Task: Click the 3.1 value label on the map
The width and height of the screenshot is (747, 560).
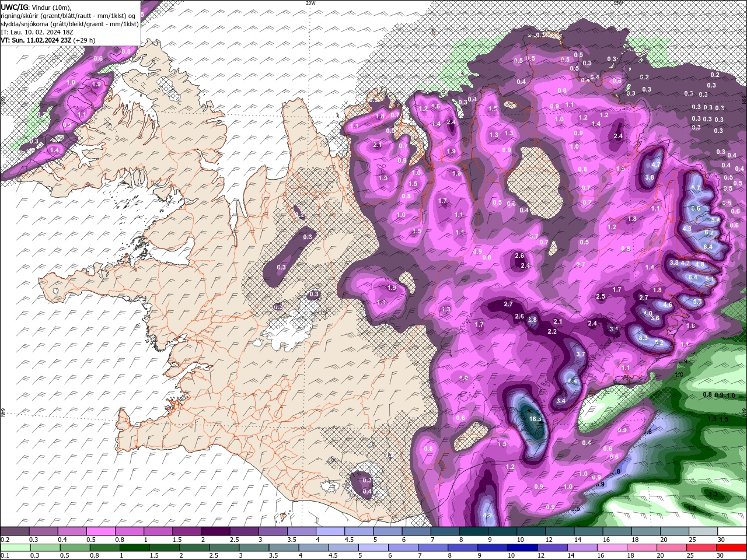Action: 613,329
